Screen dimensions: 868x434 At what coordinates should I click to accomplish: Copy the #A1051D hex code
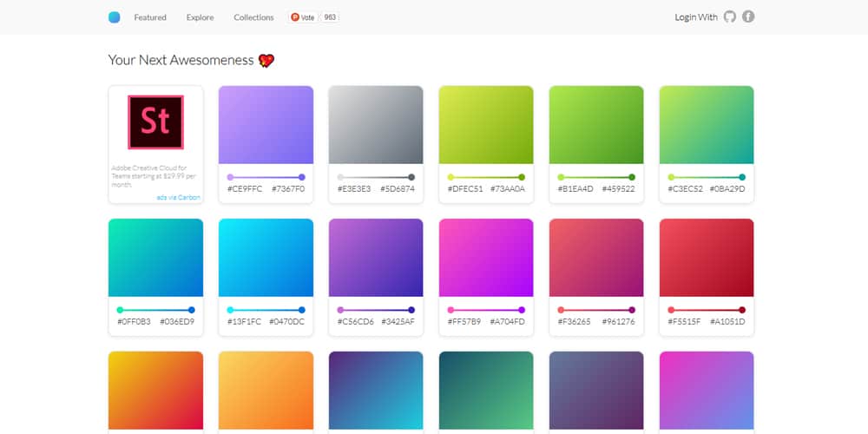[727, 322]
